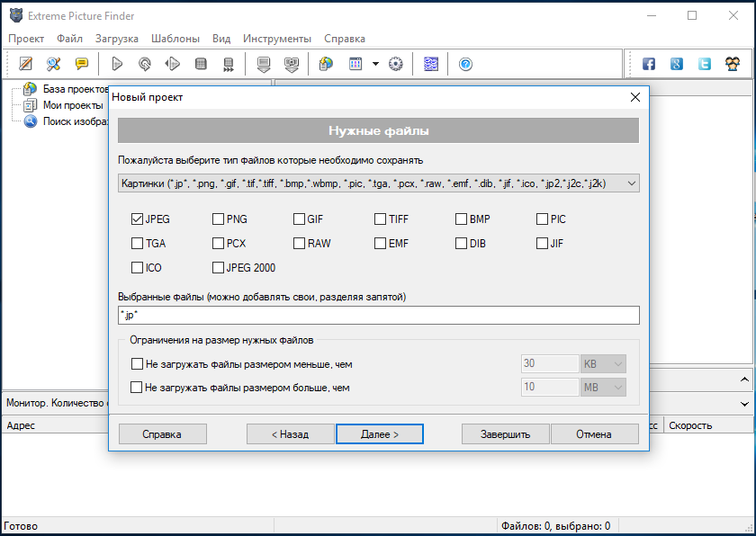This screenshot has height=536, width=756.
Task: Enable the TGA checkbox
Action: pos(137,243)
